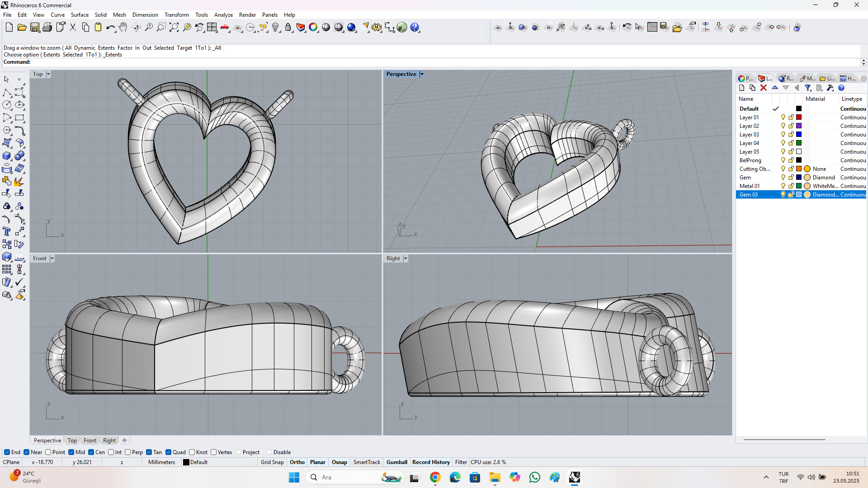Viewport: 868px width, 488px height.
Task: Toggle Gumball in status bar
Action: click(397, 462)
